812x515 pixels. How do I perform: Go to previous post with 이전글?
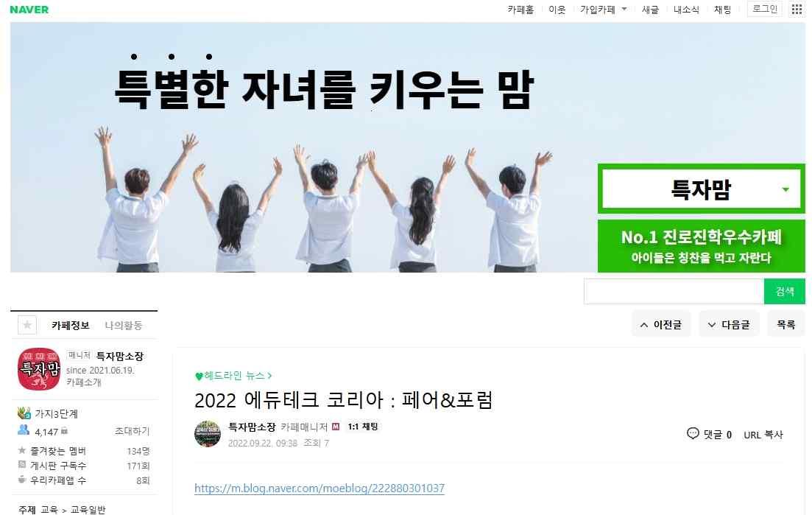[x=661, y=324]
